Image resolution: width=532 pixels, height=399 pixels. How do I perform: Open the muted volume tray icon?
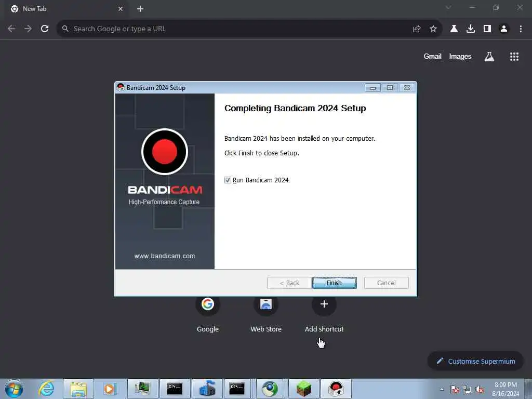point(480,389)
